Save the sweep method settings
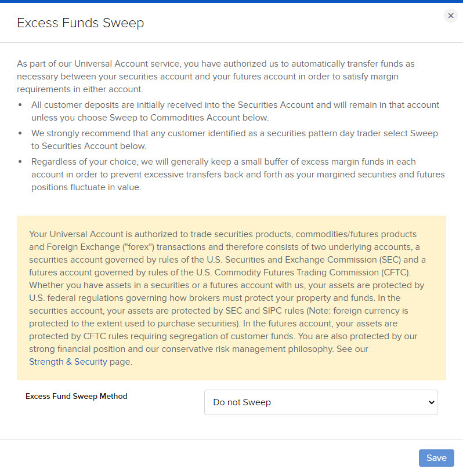This screenshot has height=476, width=463. point(436,457)
